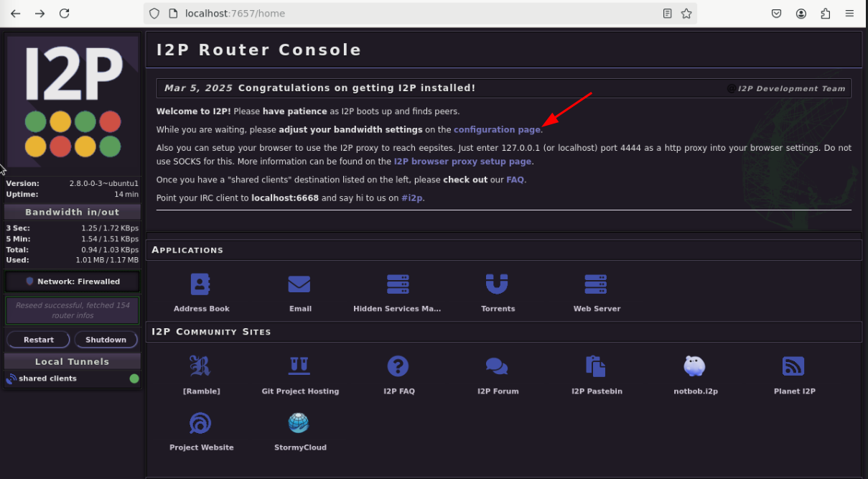This screenshot has width=868, height=479.
Task: Open the I2P Forum icon
Action: [497, 366]
